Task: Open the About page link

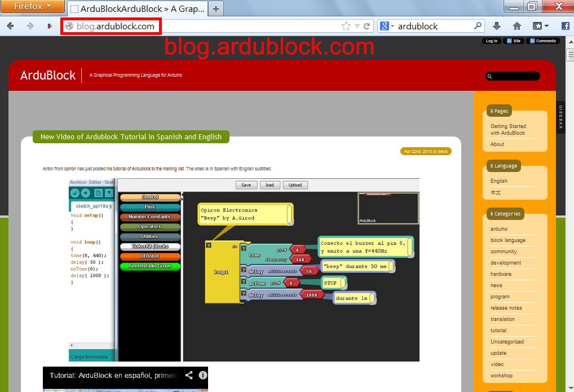Action: pos(497,144)
